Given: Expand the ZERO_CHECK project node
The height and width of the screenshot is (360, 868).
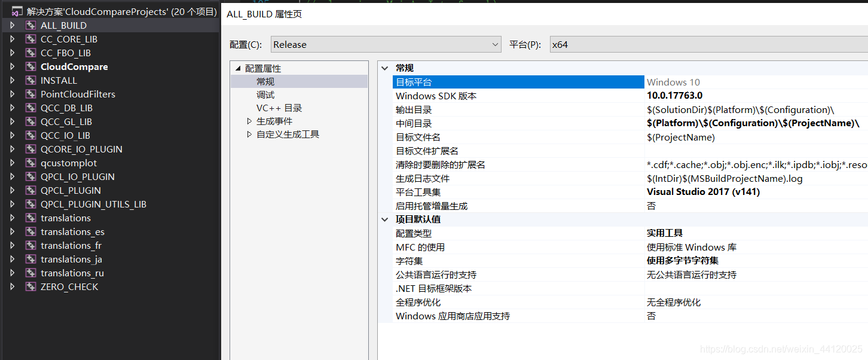Looking at the screenshot, I should 12,286.
